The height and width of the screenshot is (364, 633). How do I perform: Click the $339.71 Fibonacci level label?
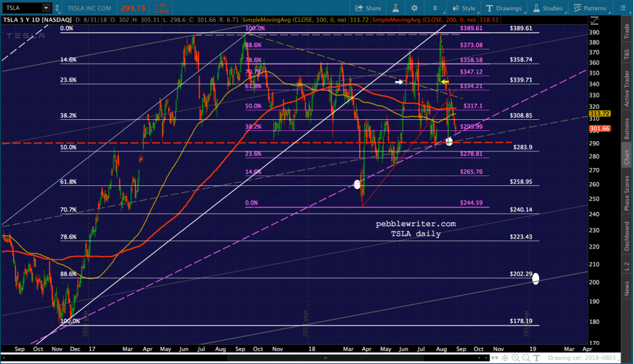pos(520,80)
